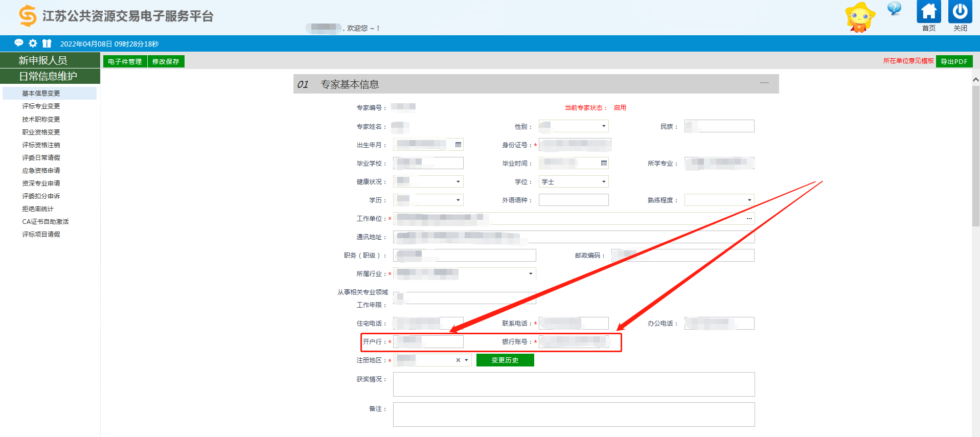Open the 学位 dropdown showing 学士
Viewport: 980px width, 437px height.
pos(604,181)
